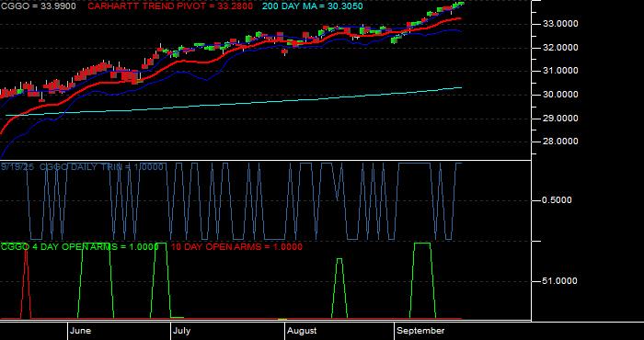The image size is (644, 340).
Task: Click the CARHARTT TREND PIVOT = 33.2800 label
Action: click(170, 6)
